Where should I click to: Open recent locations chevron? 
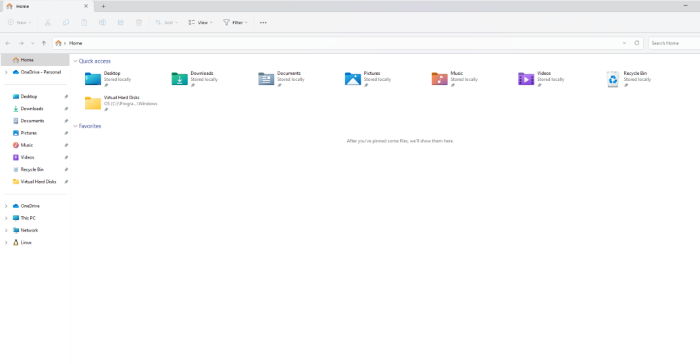tap(33, 43)
